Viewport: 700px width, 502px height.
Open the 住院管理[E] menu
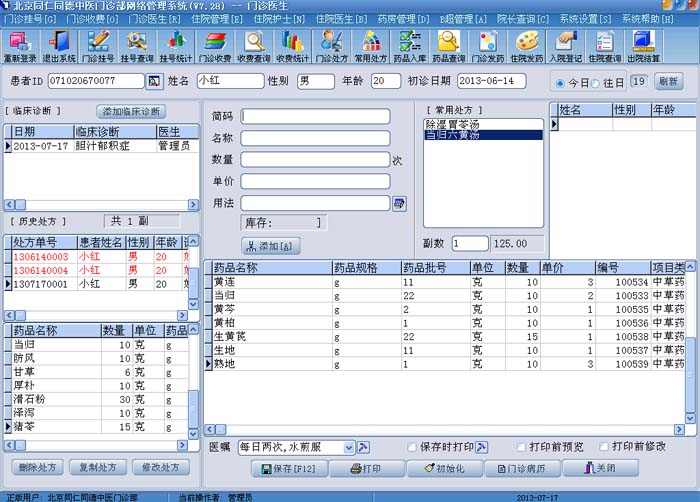point(217,19)
